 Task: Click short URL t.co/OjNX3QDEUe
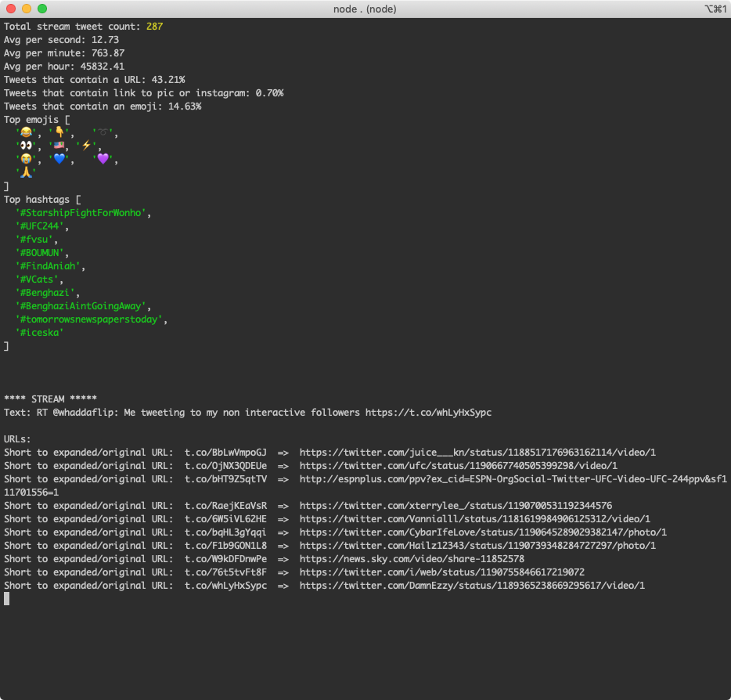click(225, 465)
